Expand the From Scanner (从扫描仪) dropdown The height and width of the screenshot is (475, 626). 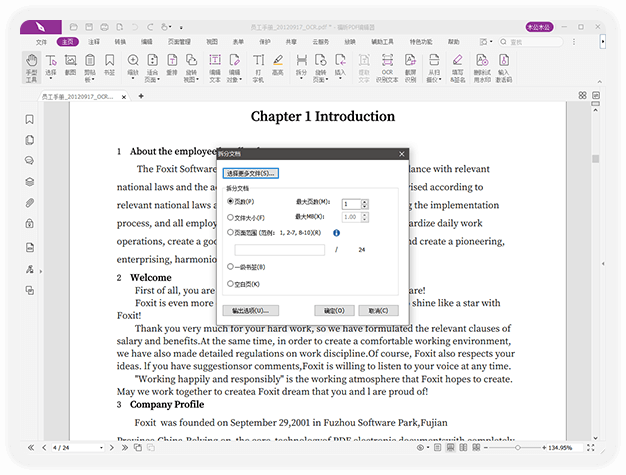(x=440, y=80)
